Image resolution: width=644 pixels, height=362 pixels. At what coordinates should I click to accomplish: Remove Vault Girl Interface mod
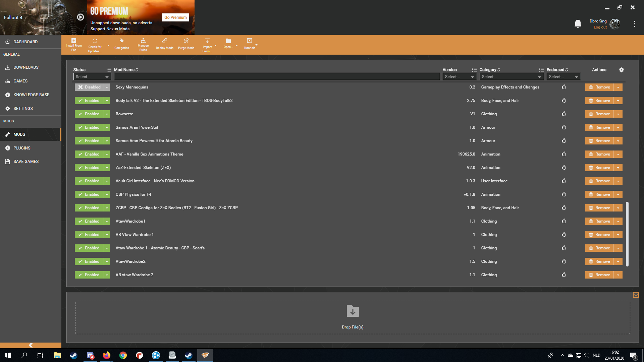(599, 181)
